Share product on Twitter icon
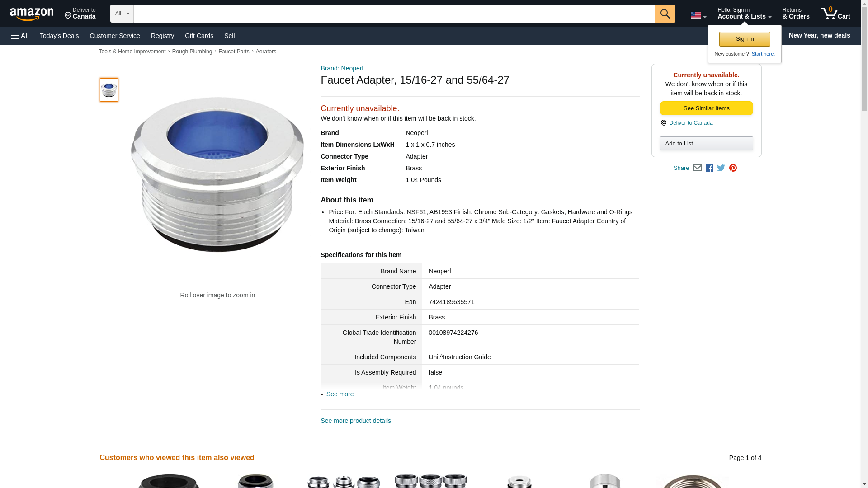 (721, 168)
